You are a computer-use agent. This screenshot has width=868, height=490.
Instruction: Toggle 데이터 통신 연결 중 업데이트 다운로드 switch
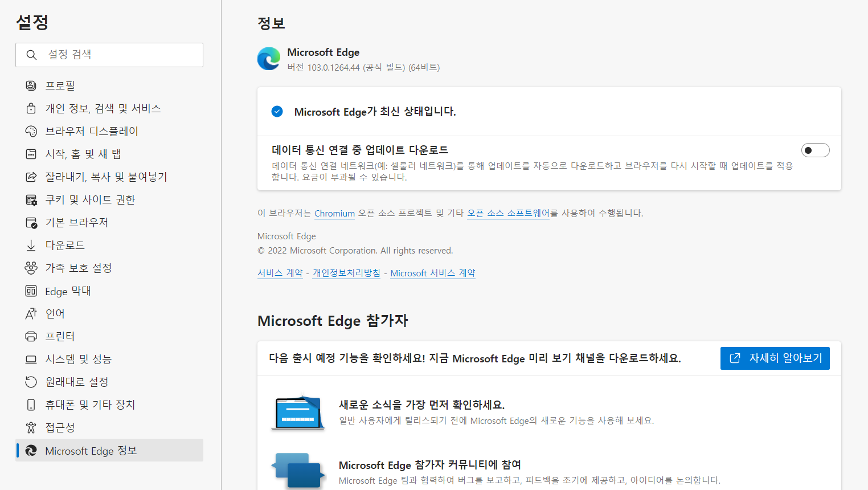(815, 150)
